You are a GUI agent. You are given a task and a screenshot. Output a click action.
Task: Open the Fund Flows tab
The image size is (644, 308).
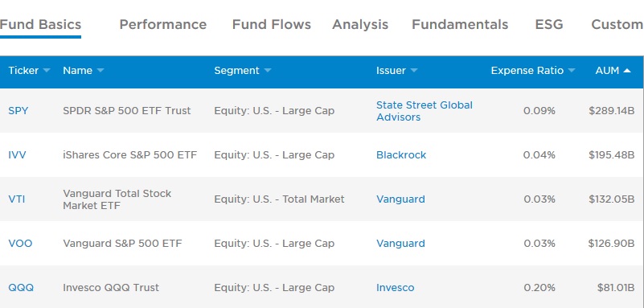pyautogui.click(x=272, y=25)
